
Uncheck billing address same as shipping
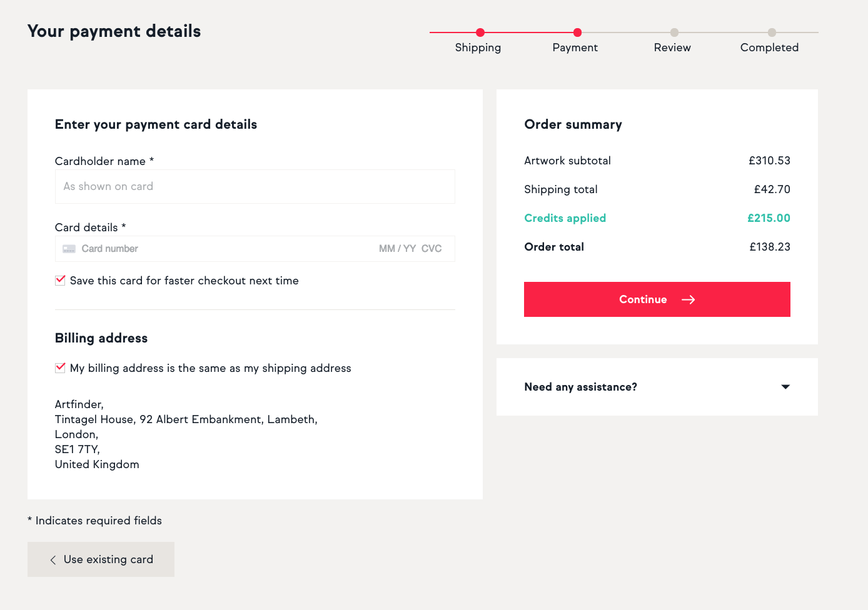[60, 368]
